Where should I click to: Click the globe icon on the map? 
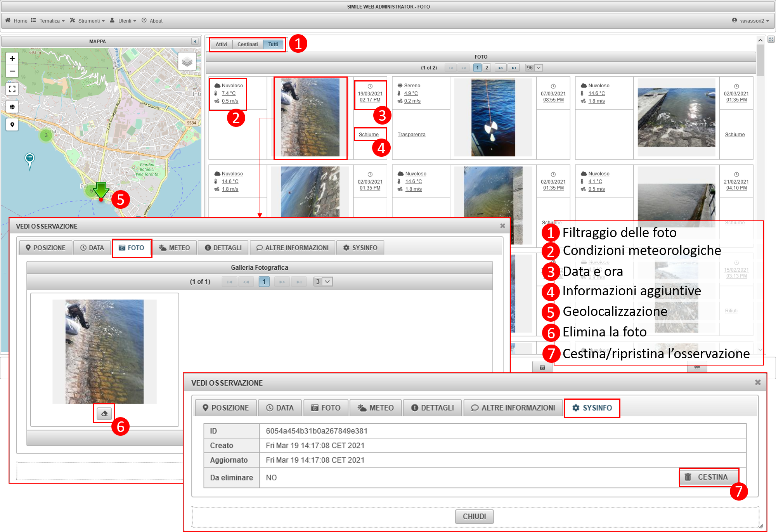pyautogui.click(x=12, y=107)
